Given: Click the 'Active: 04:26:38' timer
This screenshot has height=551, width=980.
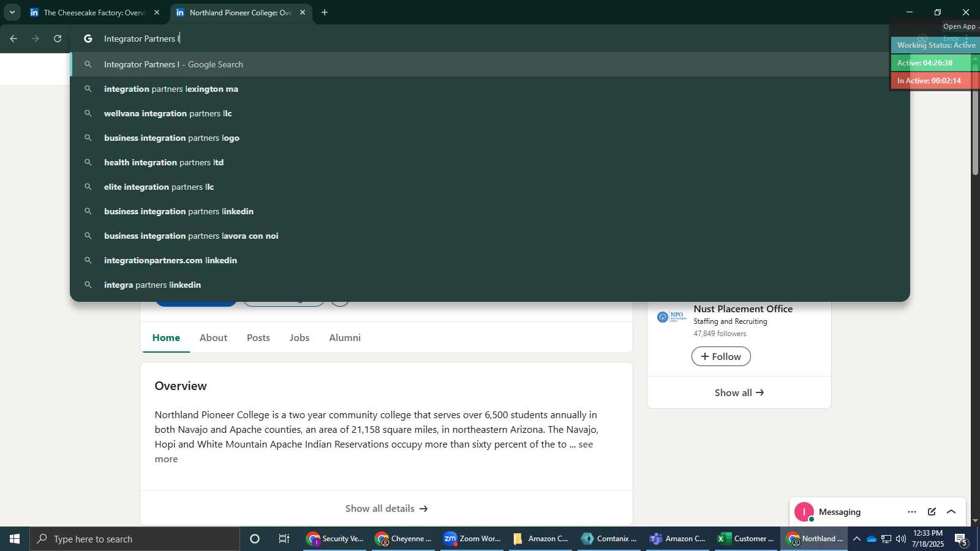Looking at the screenshot, I should click(x=930, y=62).
